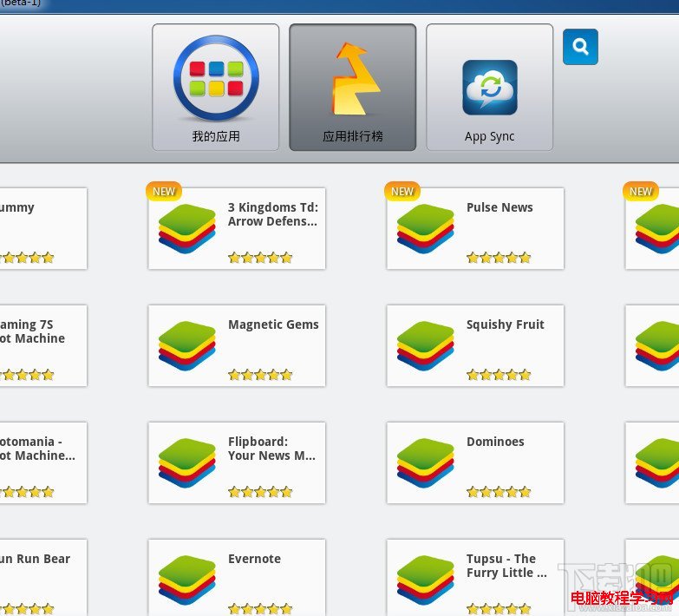Click NEW badge on 3 Kingdoms Td card

point(164,191)
